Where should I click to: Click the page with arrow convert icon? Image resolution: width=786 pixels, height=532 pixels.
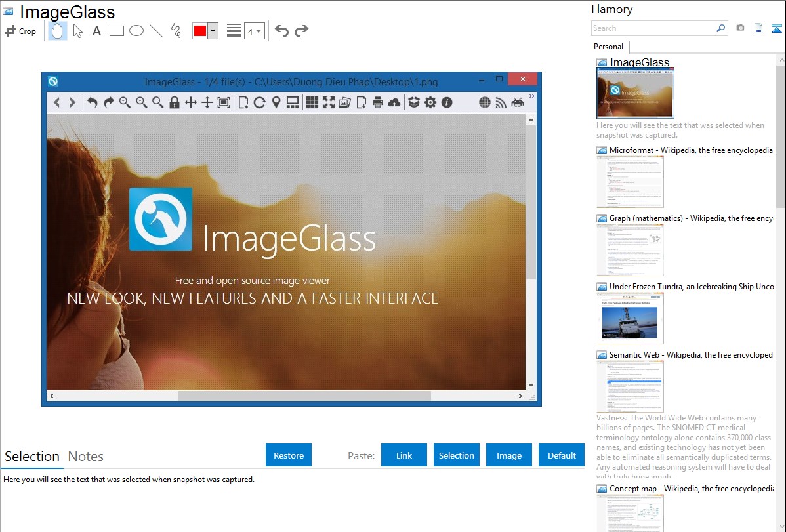pyautogui.click(x=362, y=103)
